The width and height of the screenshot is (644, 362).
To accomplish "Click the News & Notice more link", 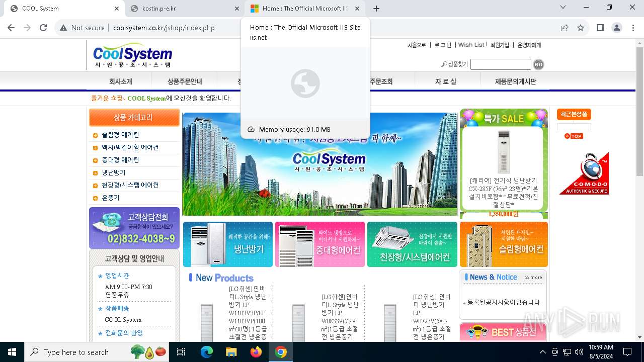I will (533, 278).
